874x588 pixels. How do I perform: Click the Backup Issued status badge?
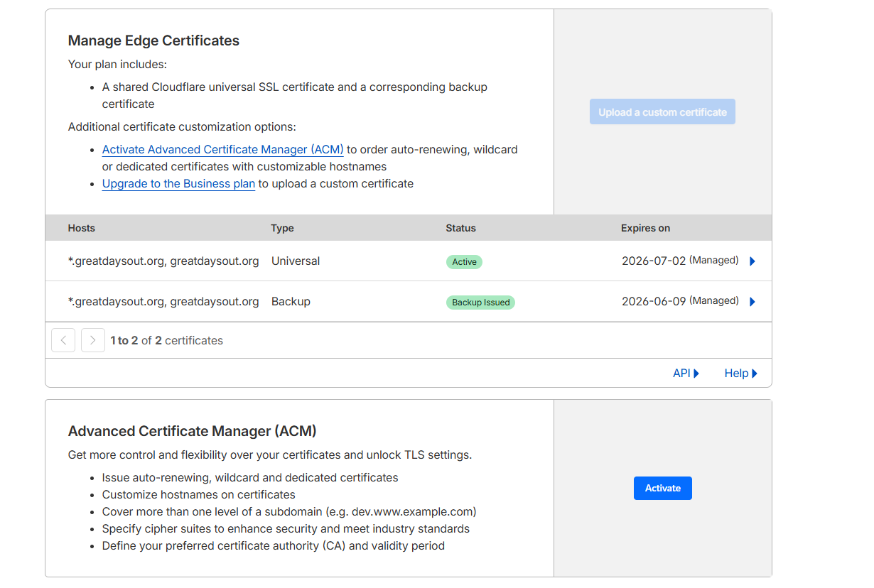pyautogui.click(x=481, y=303)
